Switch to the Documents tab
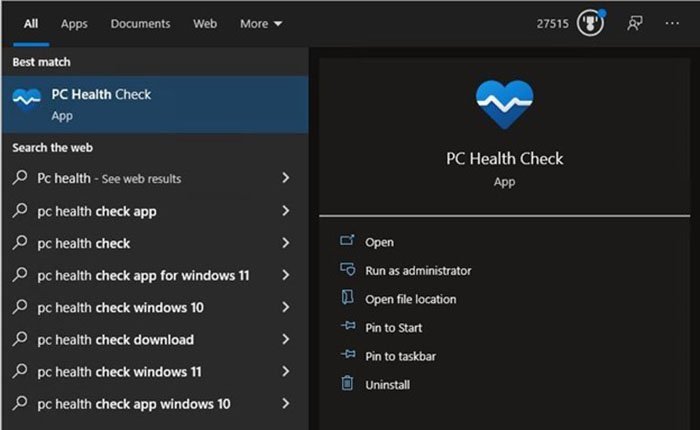700x430 pixels. [x=140, y=24]
